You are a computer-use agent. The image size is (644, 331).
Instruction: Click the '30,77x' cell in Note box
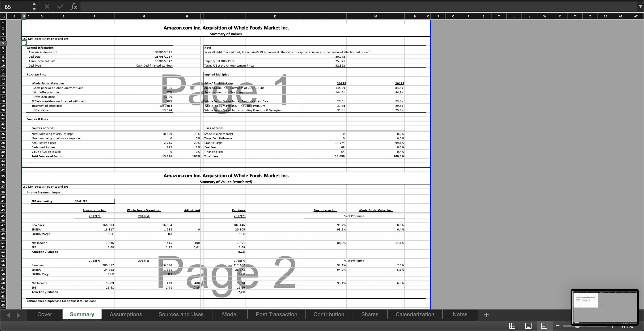pyautogui.click(x=325, y=57)
